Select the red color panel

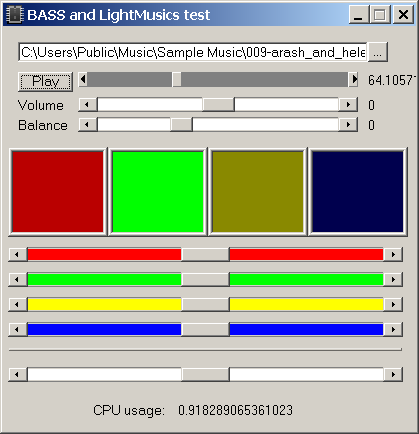point(58,192)
